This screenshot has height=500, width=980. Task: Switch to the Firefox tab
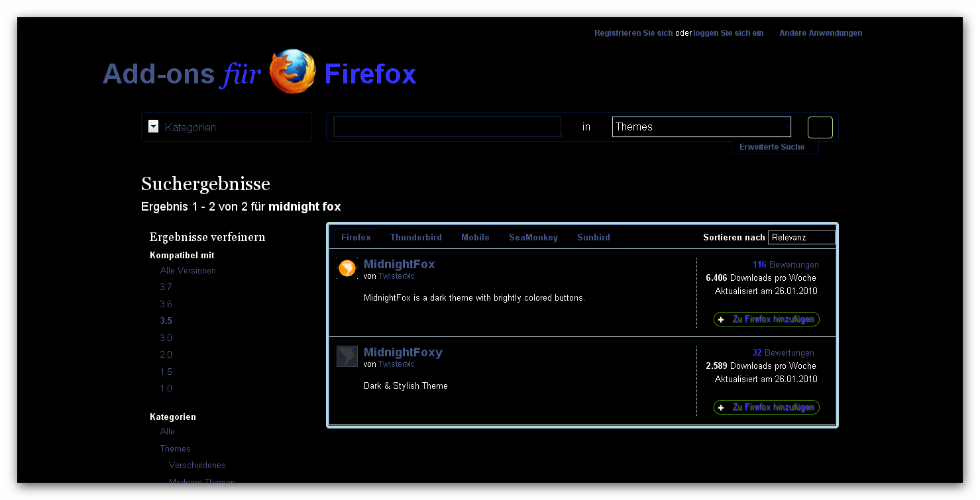coord(356,237)
